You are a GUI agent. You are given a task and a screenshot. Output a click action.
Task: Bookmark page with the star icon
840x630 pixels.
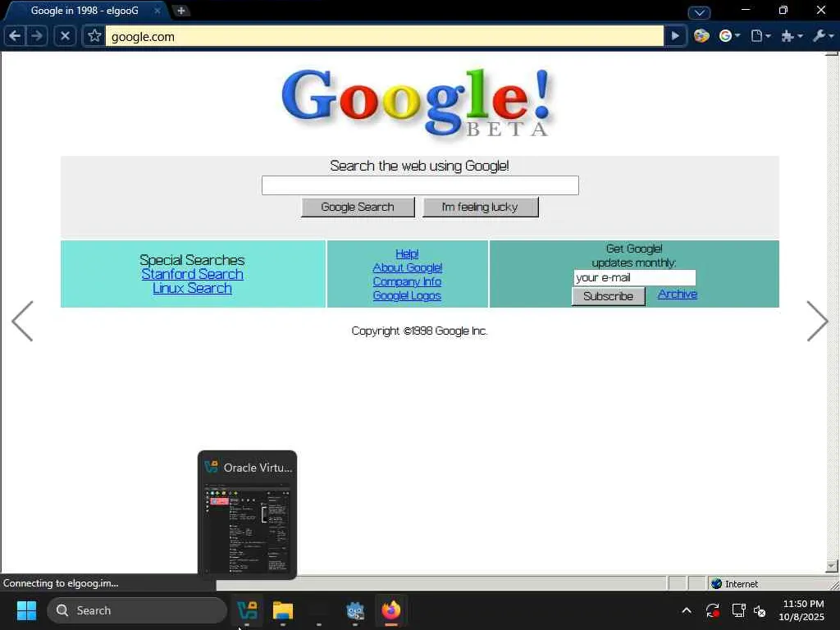94,36
